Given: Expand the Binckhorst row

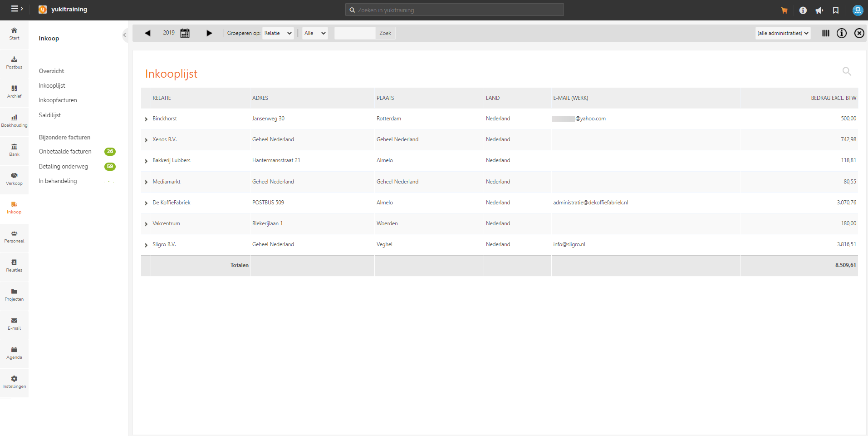Looking at the screenshot, I should [x=146, y=119].
